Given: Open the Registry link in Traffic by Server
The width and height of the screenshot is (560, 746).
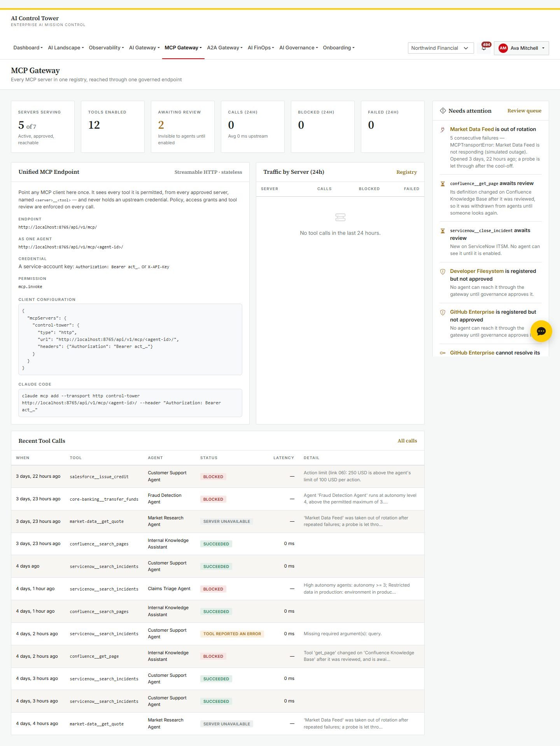Looking at the screenshot, I should click(406, 172).
